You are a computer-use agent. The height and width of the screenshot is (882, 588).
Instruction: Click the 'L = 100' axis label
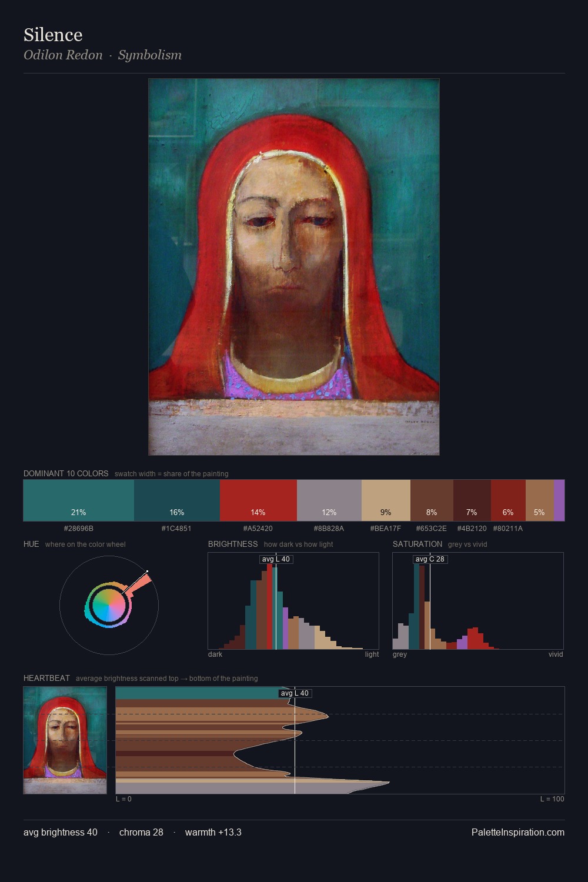(552, 799)
